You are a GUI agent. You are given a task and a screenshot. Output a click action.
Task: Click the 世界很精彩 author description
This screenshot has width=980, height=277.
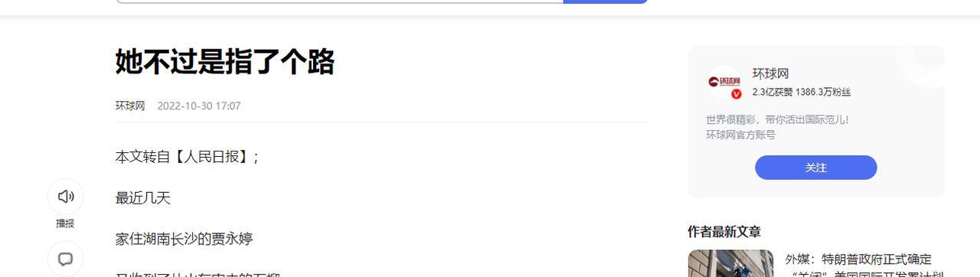(777, 119)
